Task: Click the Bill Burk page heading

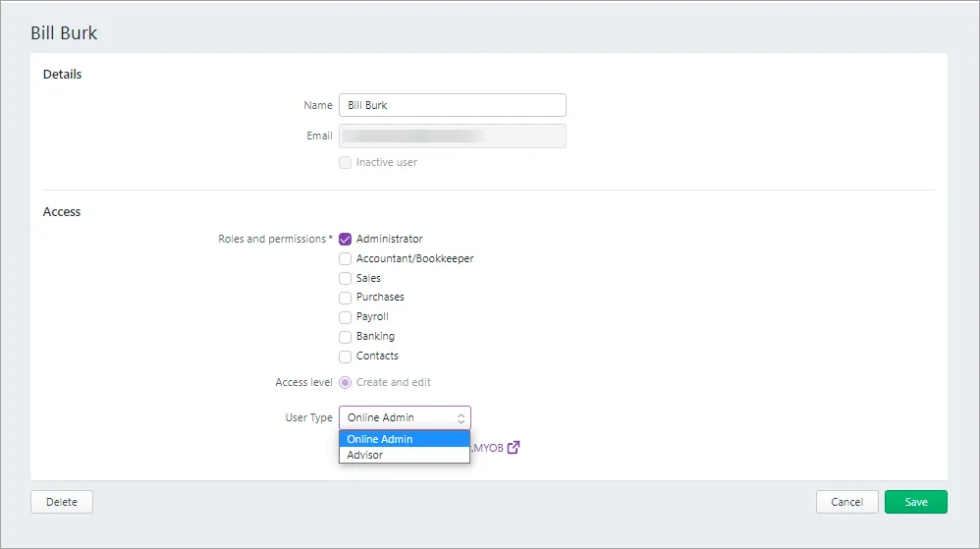Action: 64,33
